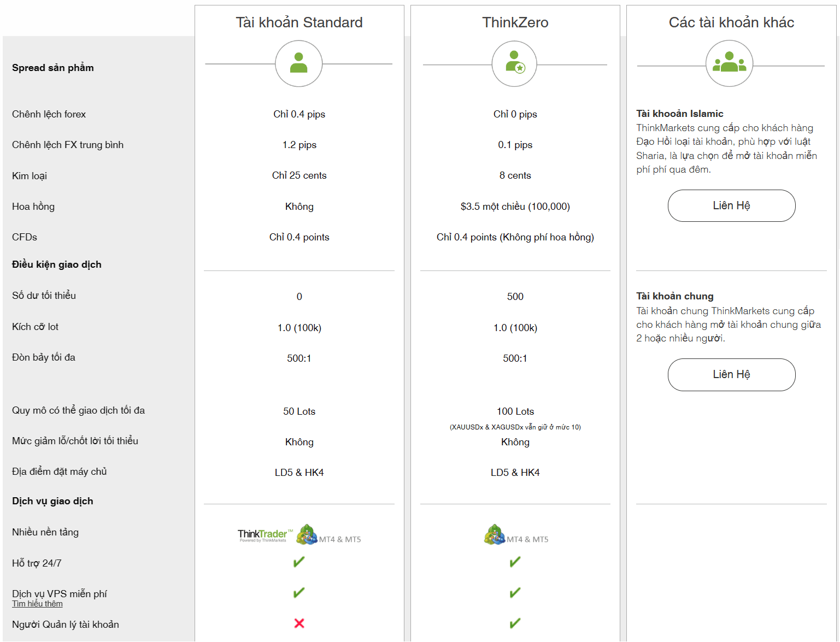The width and height of the screenshot is (840, 642).
Task: Click the red X for Standard account manager
Action: coord(299,623)
